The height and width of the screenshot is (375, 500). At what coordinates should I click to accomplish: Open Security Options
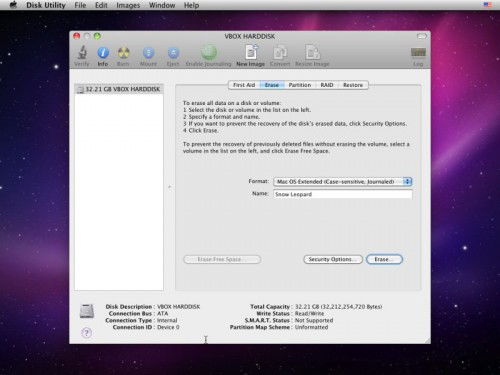point(333,259)
